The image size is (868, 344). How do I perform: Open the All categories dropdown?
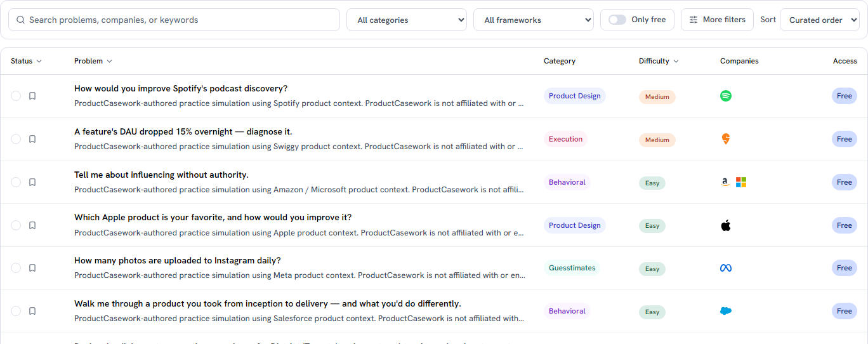point(407,20)
